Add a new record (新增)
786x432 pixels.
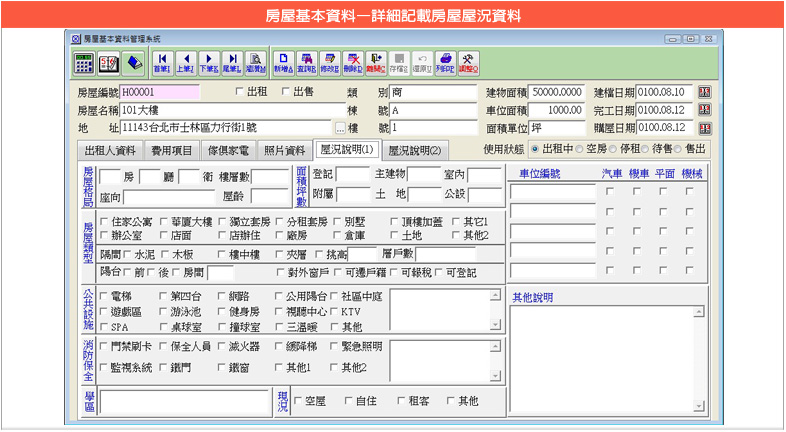283,62
